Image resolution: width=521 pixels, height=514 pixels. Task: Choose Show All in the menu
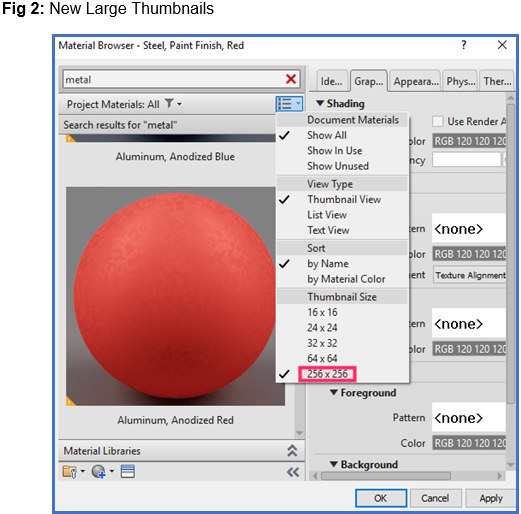click(x=342, y=135)
